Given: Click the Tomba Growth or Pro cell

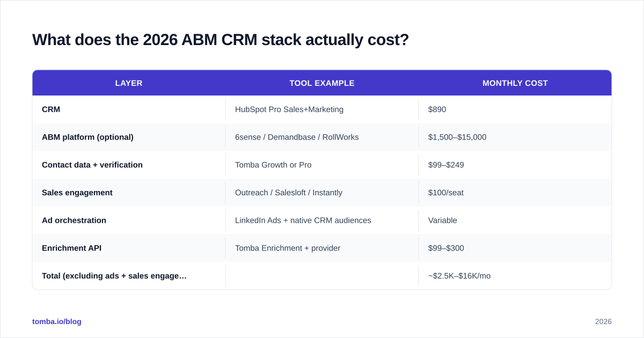Looking at the screenshot, I should point(273,165).
